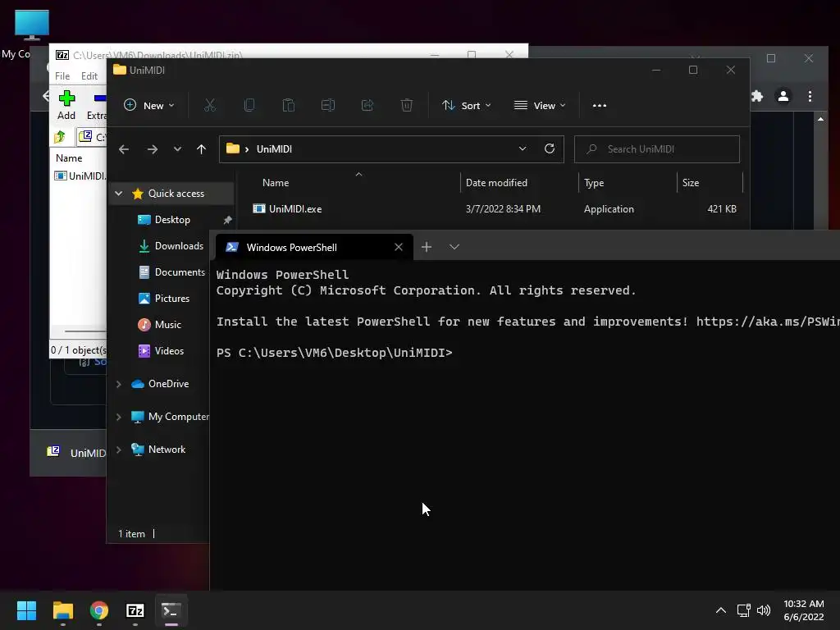Open the File menu in 7-Zip

coord(62,76)
